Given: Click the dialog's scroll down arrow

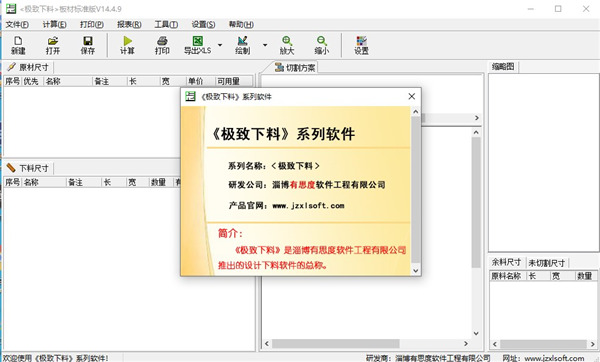Looking at the screenshot, I should pyautogui.click(x=416, y=271).
